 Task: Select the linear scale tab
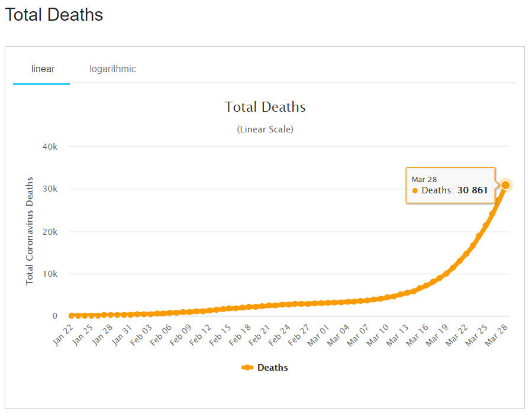pos(43,69)
